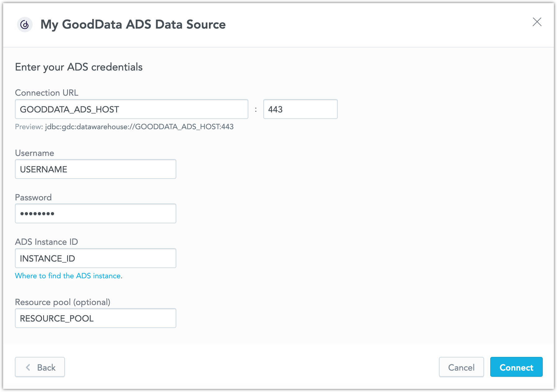Close the ADS Data Source dialog

[537, 22]
